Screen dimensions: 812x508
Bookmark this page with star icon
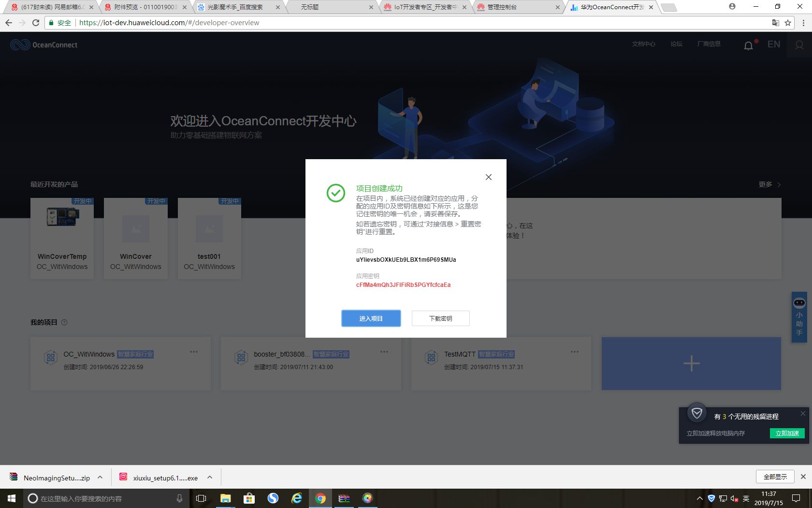click(788, 23)
